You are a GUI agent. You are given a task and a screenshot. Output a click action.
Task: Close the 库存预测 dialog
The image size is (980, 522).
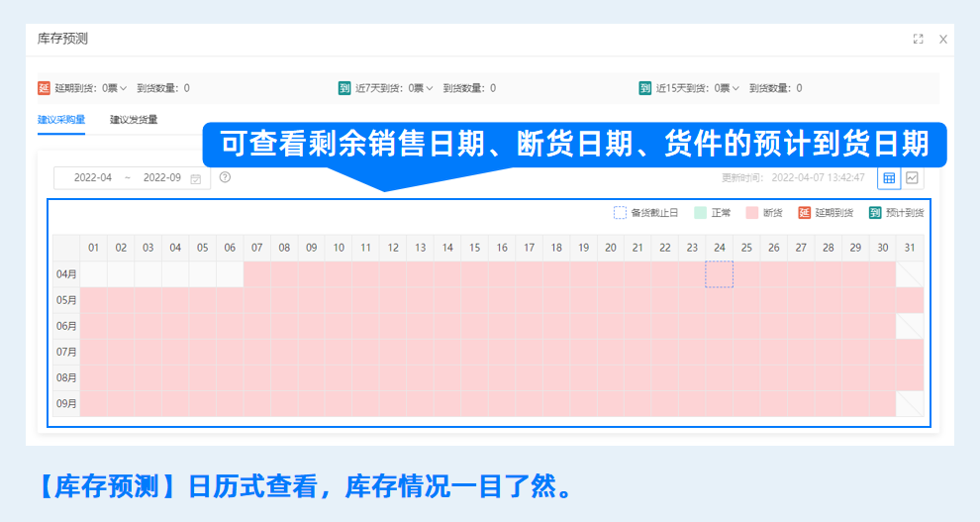click(x=943, y=40)
